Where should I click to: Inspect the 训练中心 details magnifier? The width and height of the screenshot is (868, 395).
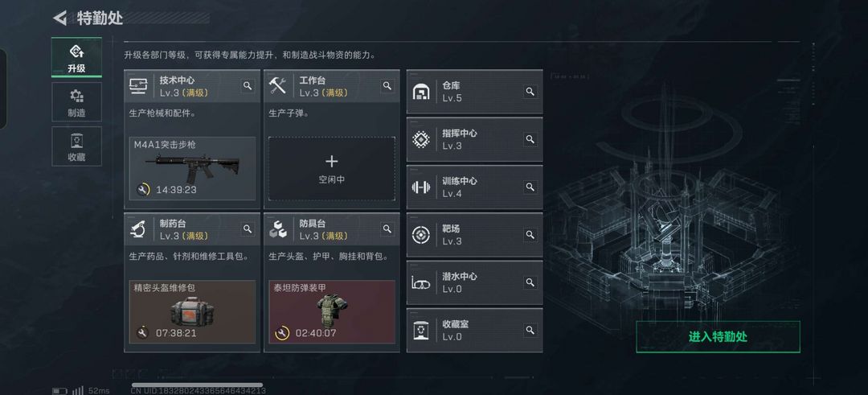[x=530, y=187]
